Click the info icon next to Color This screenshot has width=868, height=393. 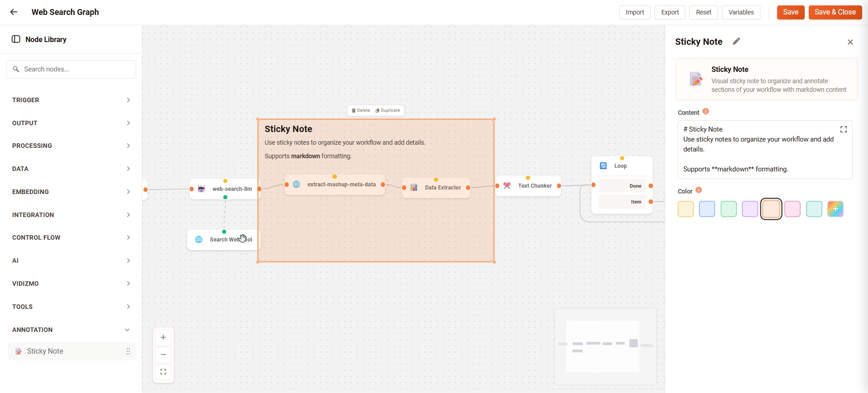click(698, 190)
